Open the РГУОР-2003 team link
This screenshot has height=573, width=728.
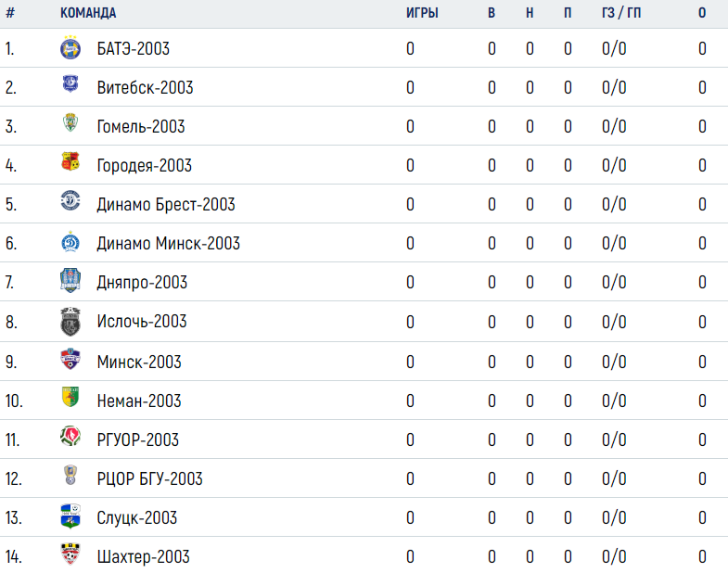point(138,439)
